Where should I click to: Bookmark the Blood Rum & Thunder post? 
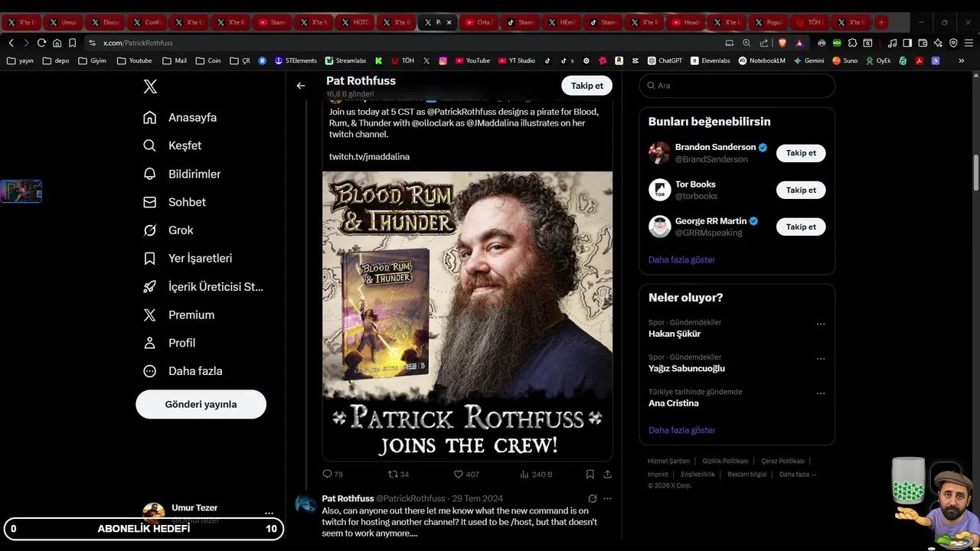[590, 474]
